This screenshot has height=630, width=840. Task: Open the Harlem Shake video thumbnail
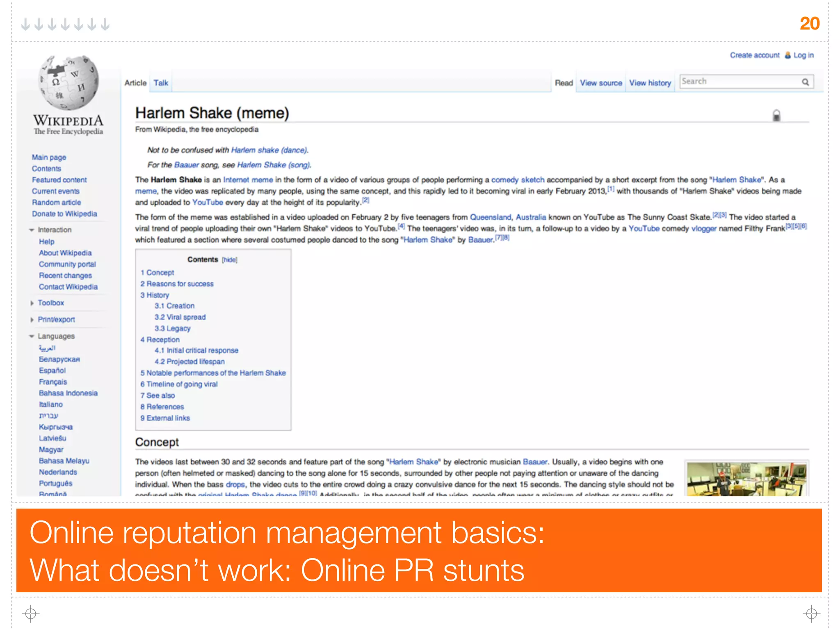[746, 479]
